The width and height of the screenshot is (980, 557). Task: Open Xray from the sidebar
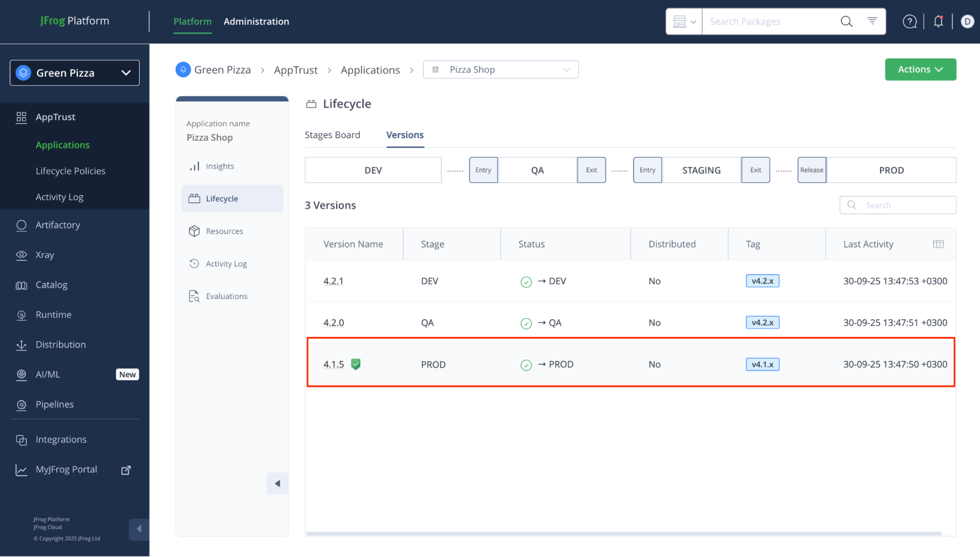pos(45,255)
